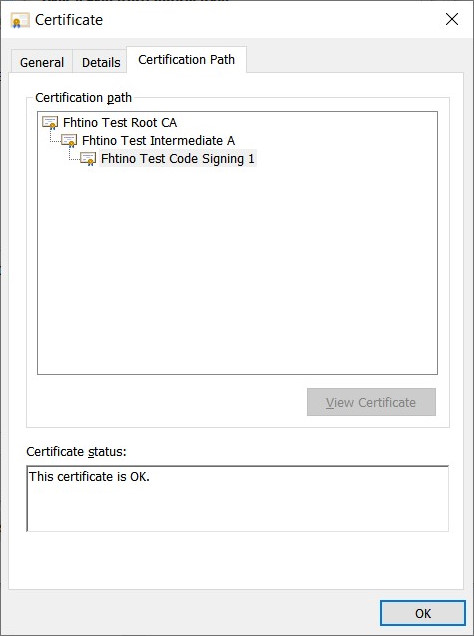Click the View Certificate button
474x636 pixels.
point(371,402)
